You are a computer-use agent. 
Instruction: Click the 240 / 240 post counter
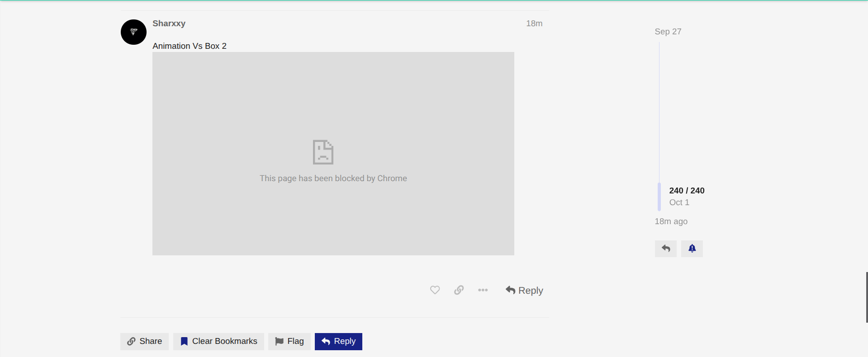pos(687,191)
